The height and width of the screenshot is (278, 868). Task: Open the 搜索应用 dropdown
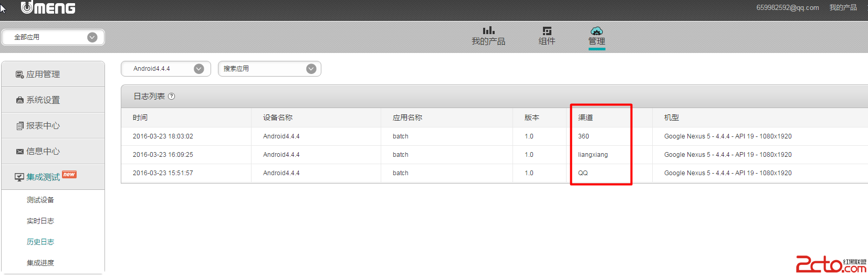click(x=269, y=69)
